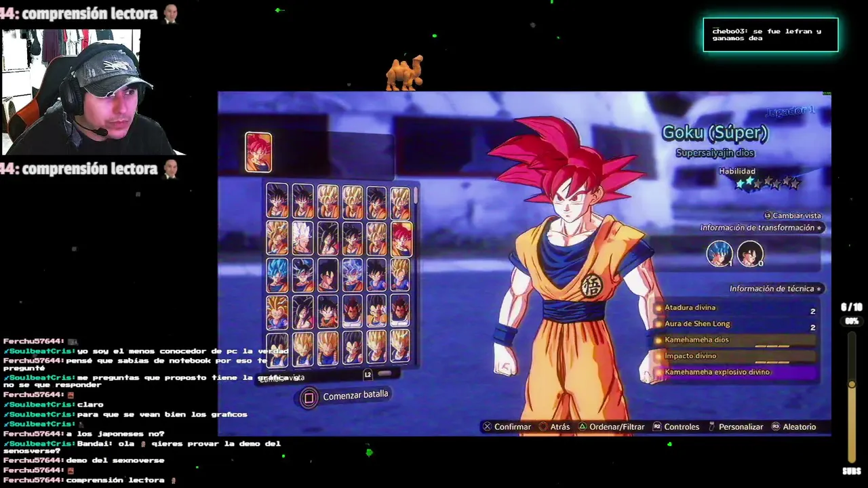Choose the fifth portrait in the second grid row
The height and width of the screenshot is (488, 868).
pyautogui.click(x=376, y=239)
